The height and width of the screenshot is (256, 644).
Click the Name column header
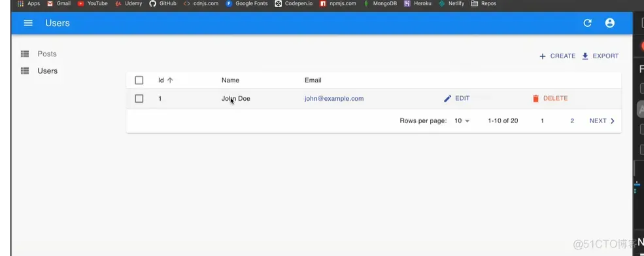pyautogui.click(x=230, y=81)
